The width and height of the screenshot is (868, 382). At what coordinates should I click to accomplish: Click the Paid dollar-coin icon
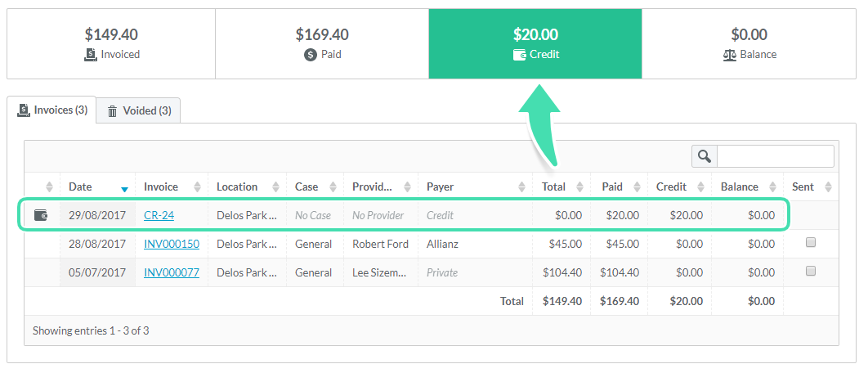pyautogui.click(x=311, y=55)
